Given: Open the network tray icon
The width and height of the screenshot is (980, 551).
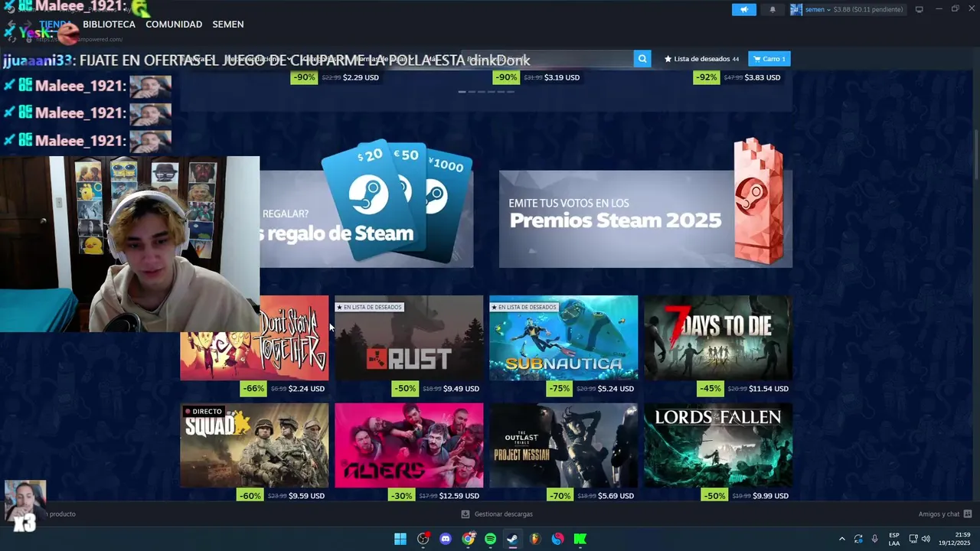Looking at the screenshot, I should point(913,539).
